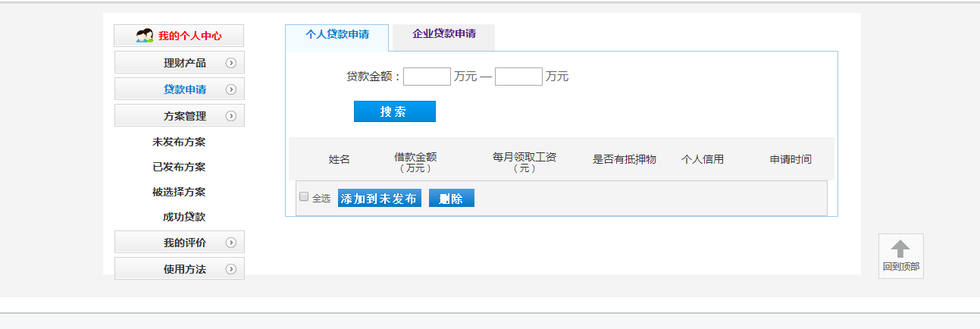Image resolution: width=980 pixels, height=329 pixels.
Task: Click the 回到顶部 up-arrow icon
Action: (x=900, y=249)
